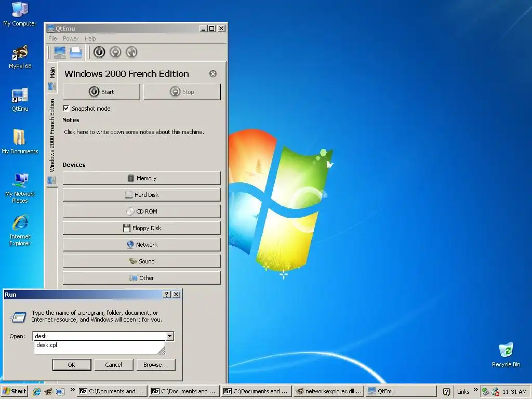Click Browse... in the Run dialog
532x399 pixels.
[x=156, y=365]
